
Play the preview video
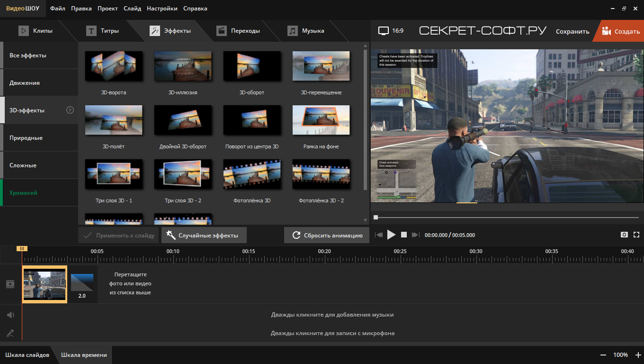pyautogui.click(x=391, y=235)
